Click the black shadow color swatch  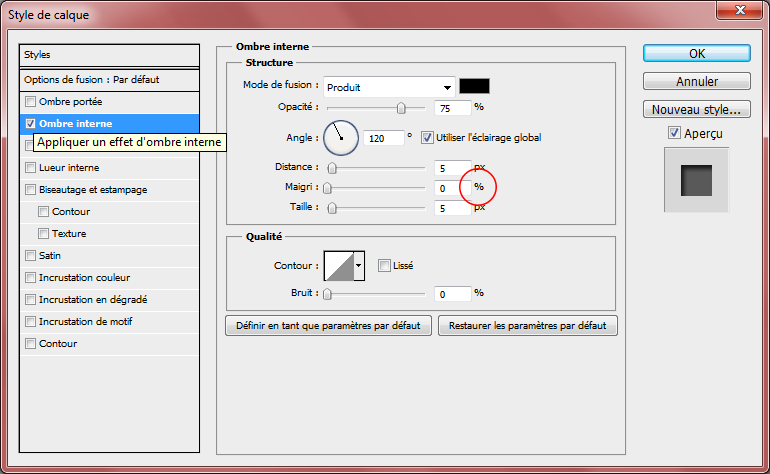click(473, 86)
